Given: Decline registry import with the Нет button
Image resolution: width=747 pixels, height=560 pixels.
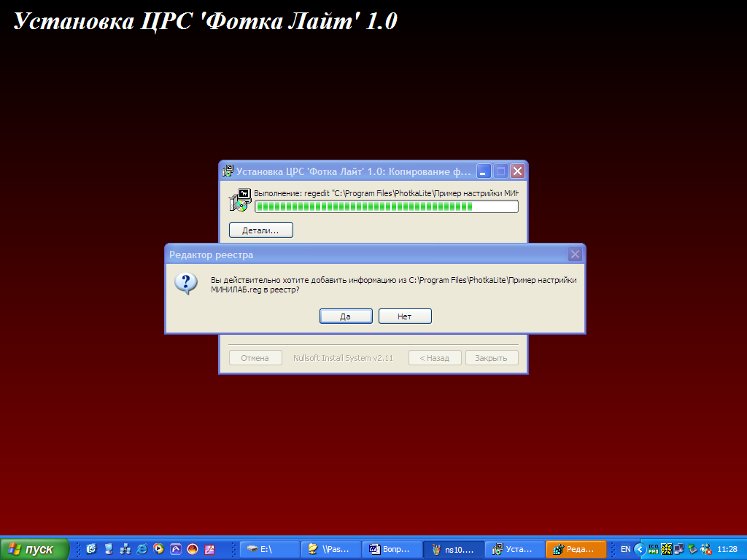Looking at the screenshot, I should (405, 316).
